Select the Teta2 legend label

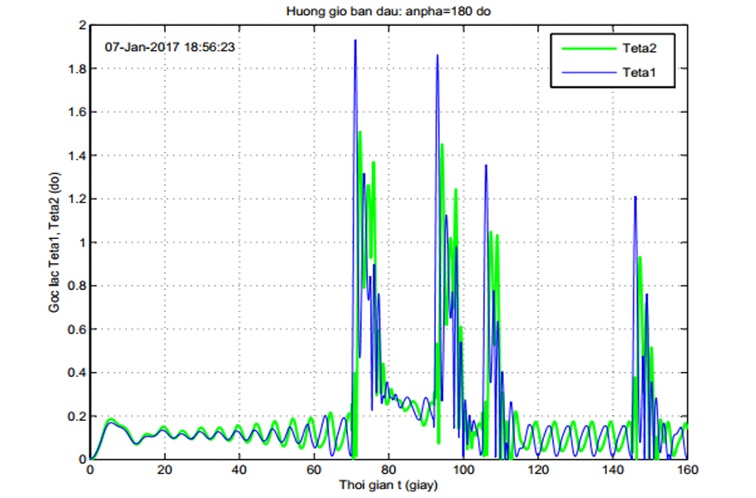[x=639, y=48]
